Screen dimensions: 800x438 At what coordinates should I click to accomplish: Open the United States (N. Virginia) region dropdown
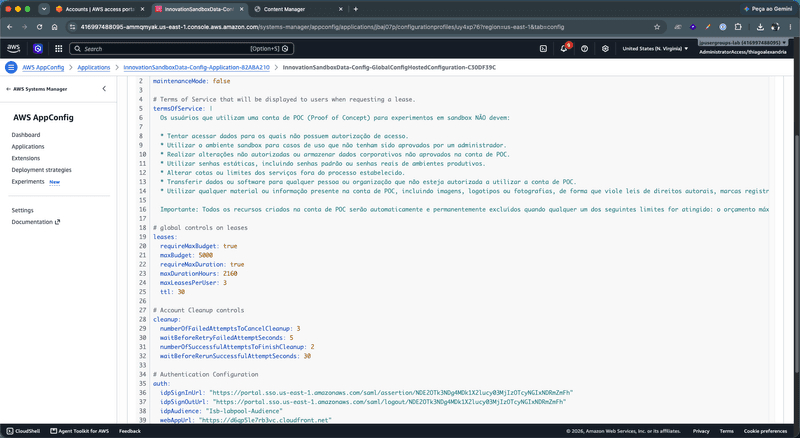(x=655, y=48)
